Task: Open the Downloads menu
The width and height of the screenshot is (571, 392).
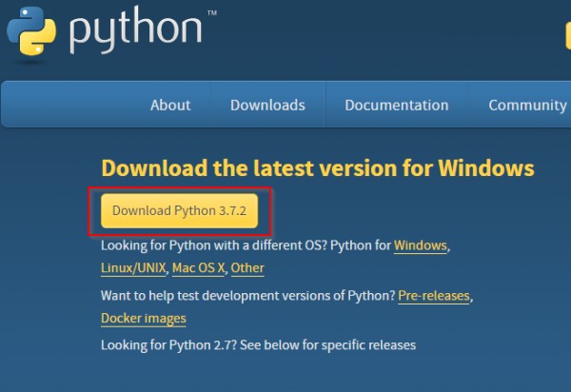Action: 267,106
